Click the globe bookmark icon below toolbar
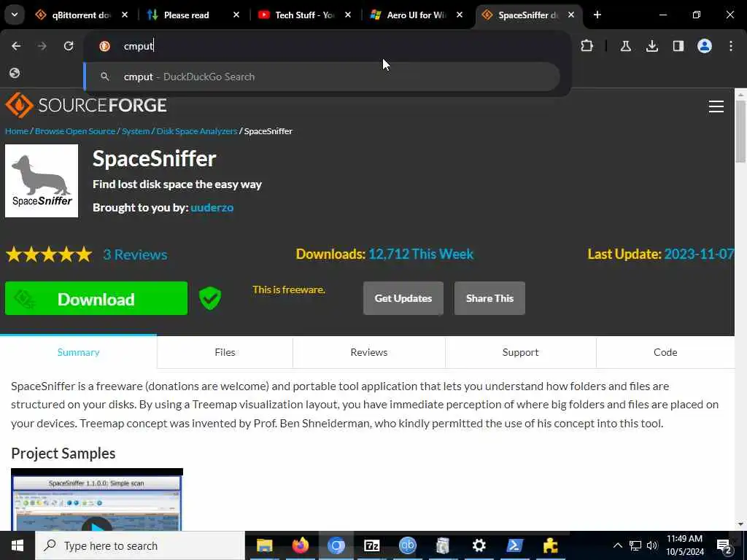Screen dimensions: 747x560 pos(15,73)
